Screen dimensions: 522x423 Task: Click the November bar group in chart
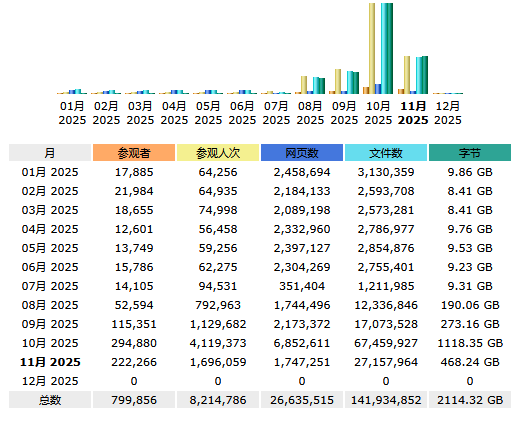(x=413, y=75)
